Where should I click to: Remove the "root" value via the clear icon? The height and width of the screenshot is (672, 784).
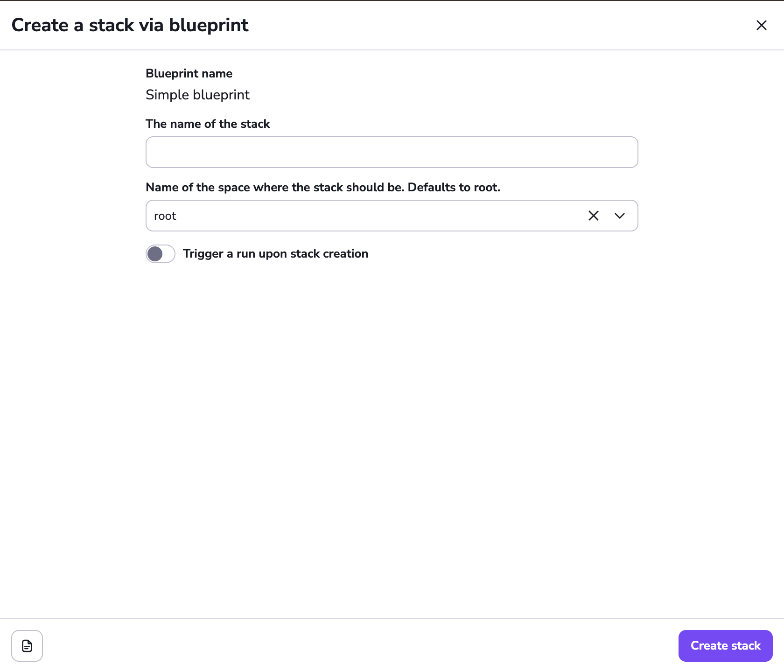tap(593, 216)
